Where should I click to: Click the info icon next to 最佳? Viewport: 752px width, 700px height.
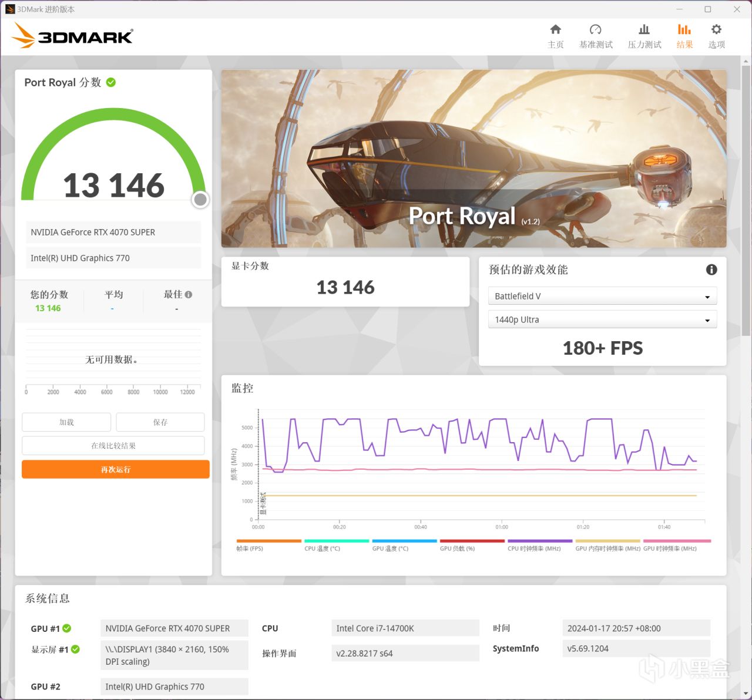coord(189,294)
